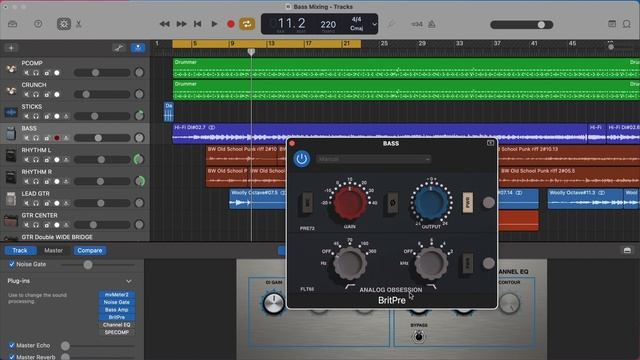Click the red GAIN knob in BritPre
This screenshot has height=360, width=640.
click(x=350, y=202)
